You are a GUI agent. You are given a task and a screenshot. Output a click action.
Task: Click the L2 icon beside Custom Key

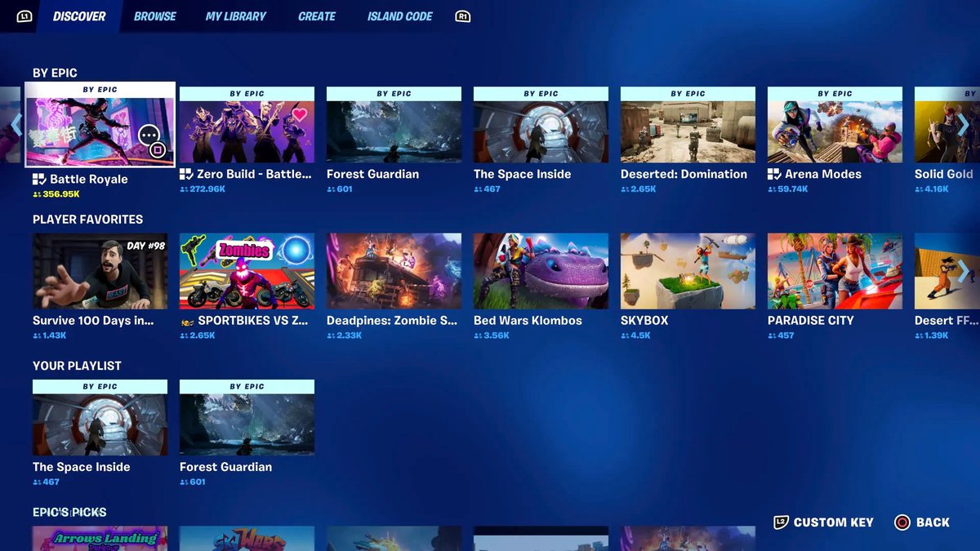pyautogui.click(x=781, y=522)
